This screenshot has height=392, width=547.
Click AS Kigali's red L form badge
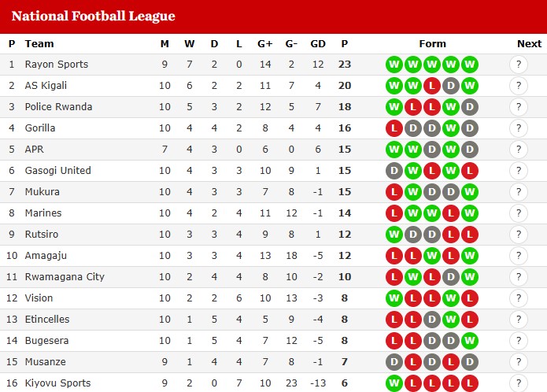tap(432, 86)
